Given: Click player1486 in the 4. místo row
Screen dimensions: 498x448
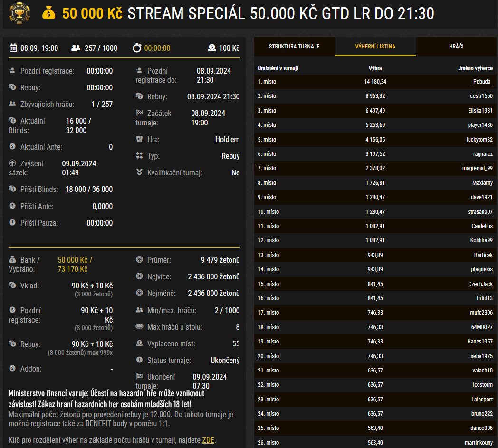Looking at the screenshot, I should click(x=480, y=125).
